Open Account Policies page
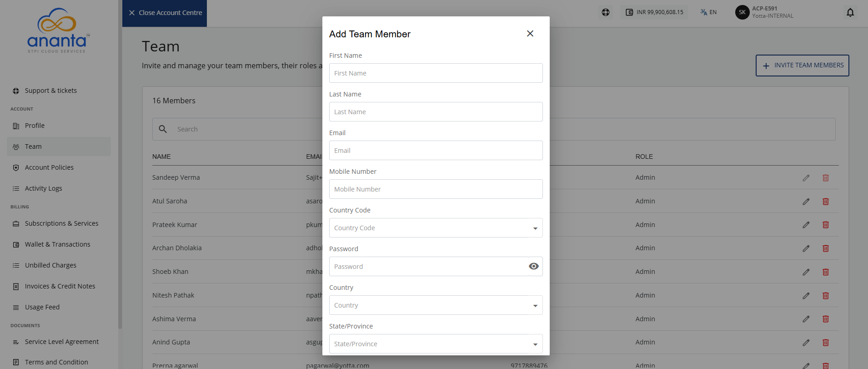Viewport: 868px width, 369px height. [x=59, y=167]
